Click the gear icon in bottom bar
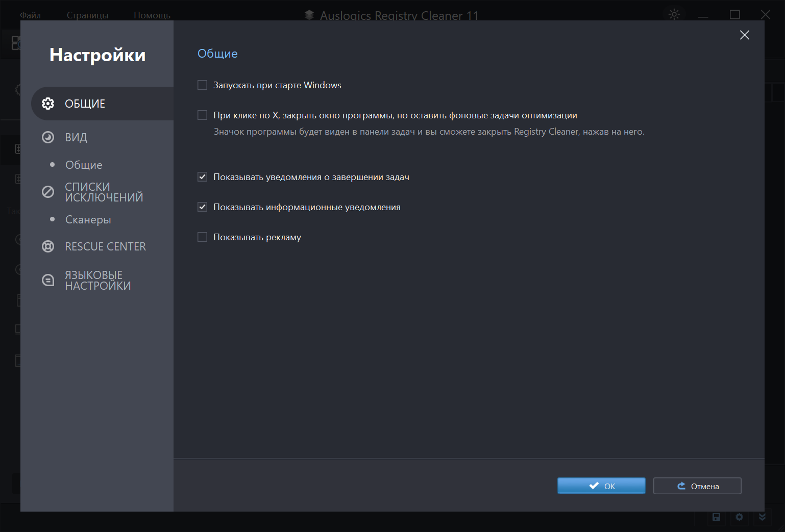The height and width of the screenshot is (532, 785). click(x=739, y=517)
